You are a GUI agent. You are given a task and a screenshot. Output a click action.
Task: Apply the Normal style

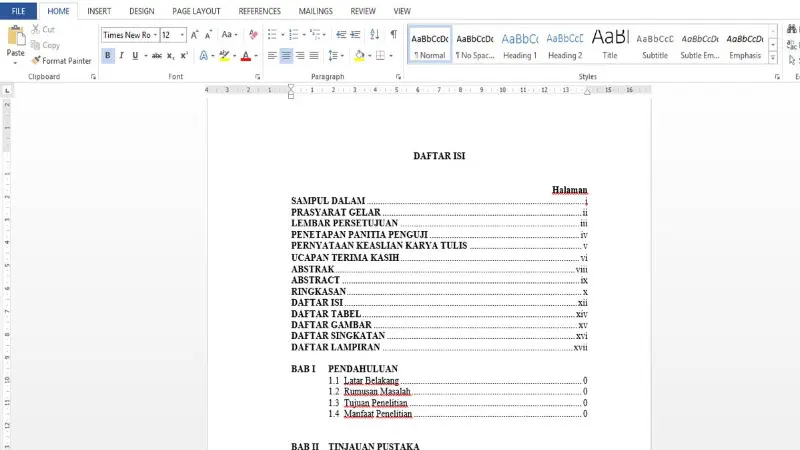430,45
